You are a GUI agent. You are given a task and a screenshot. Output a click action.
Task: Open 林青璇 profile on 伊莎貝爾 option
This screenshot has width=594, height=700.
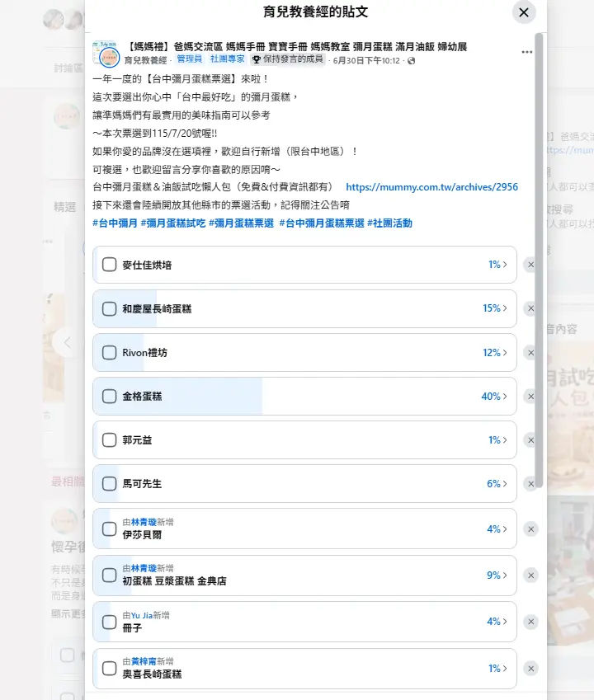coord(144,522)
